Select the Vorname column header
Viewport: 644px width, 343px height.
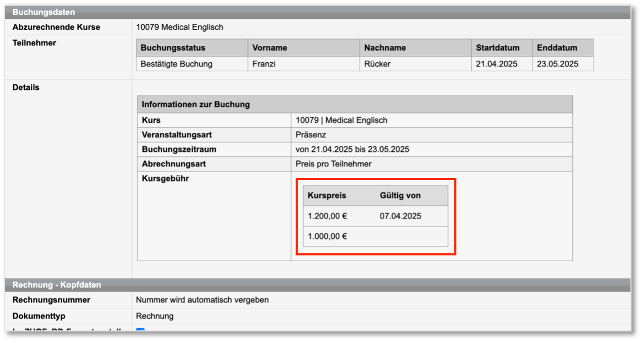[270, 47]
